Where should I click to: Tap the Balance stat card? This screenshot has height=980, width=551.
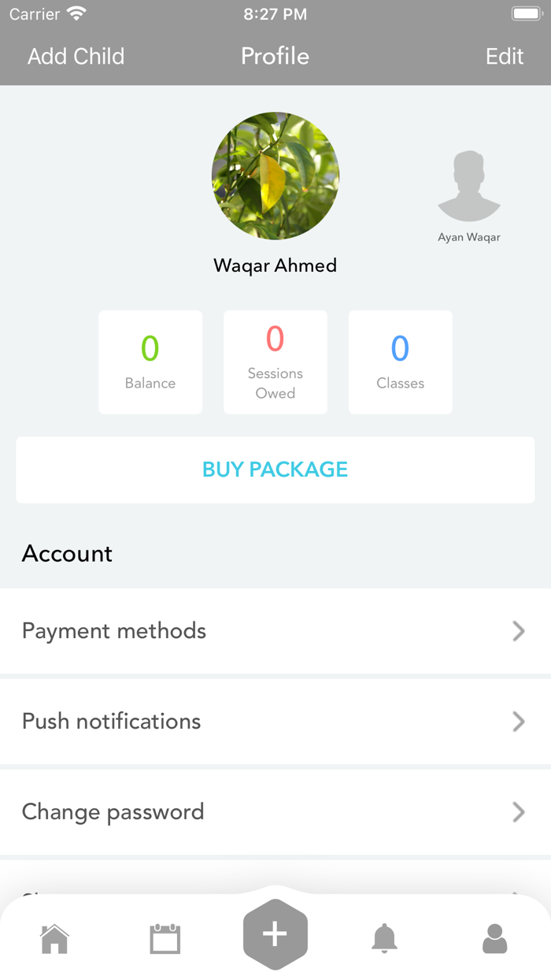(x=150, y=362)
